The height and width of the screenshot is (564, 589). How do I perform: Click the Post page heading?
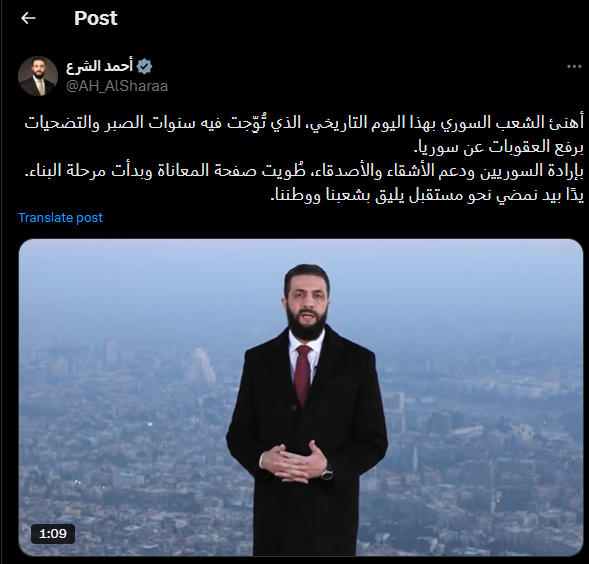click(x=96, y=18)
